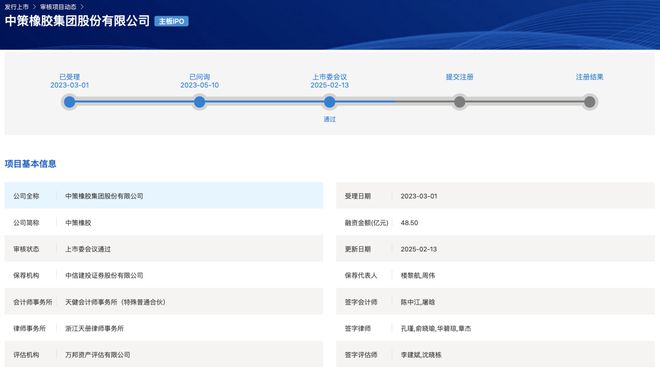Click the 签字评估师 names value
Image resolution: width=660 pixels, height=376 pixels.
click(421, 355)
